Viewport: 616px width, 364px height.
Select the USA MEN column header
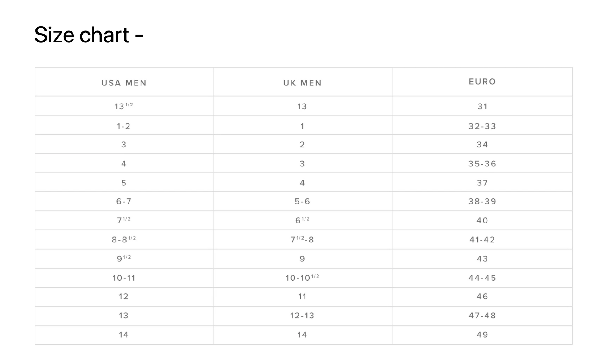(124, 83)
